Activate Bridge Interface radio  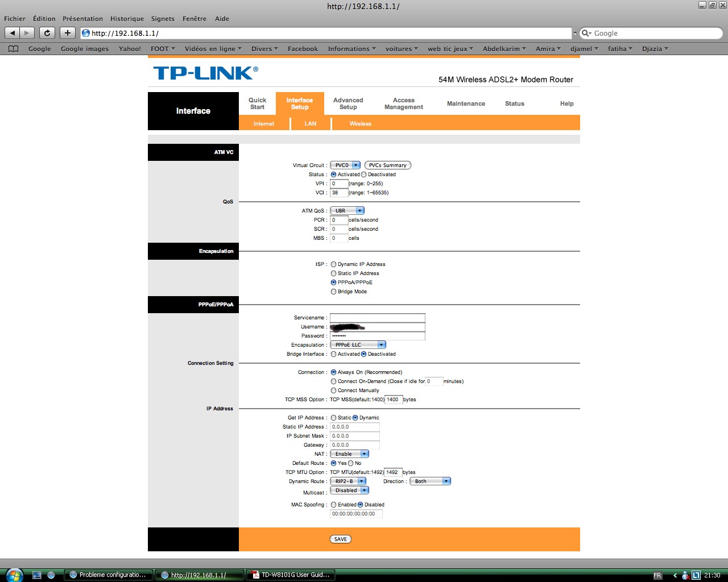tap(333, 354)
